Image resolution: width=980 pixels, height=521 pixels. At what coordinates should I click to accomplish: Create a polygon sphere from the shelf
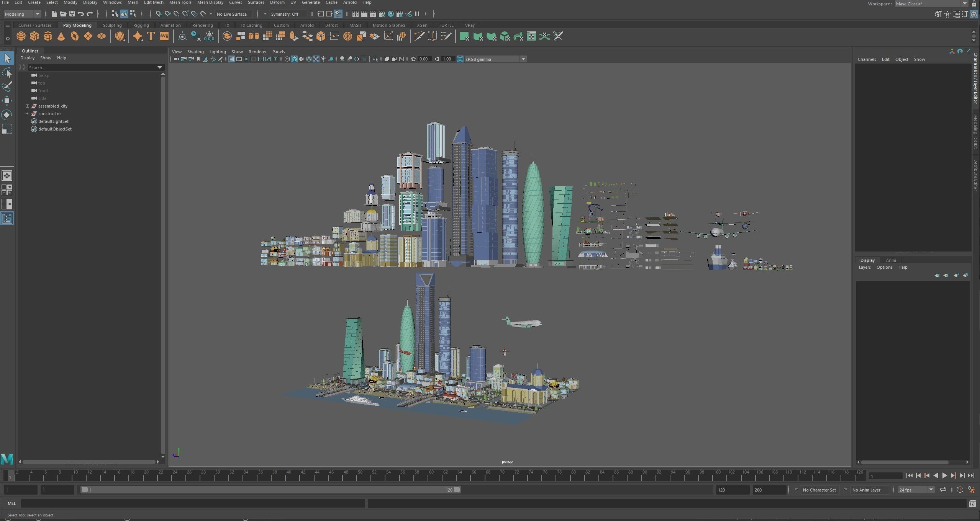[x=21, y=36]
